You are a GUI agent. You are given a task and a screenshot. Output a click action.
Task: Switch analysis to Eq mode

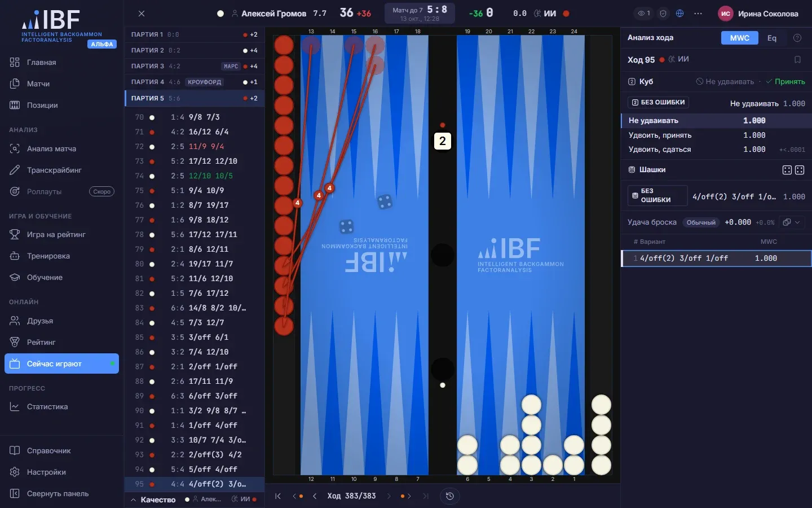click(x=772, y=38)
